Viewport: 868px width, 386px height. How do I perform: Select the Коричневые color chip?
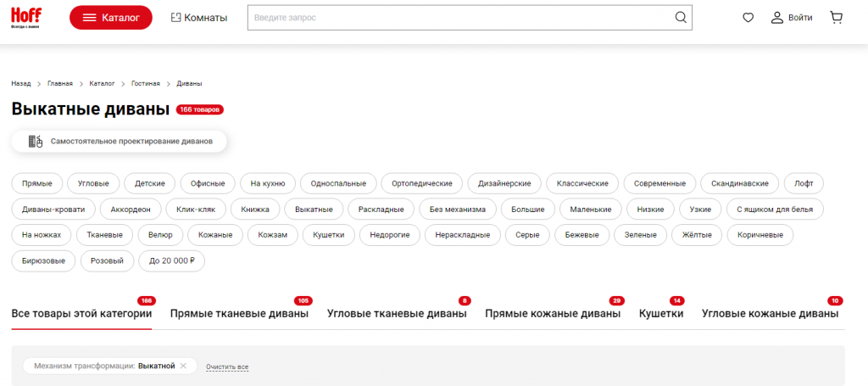(760, 235)
